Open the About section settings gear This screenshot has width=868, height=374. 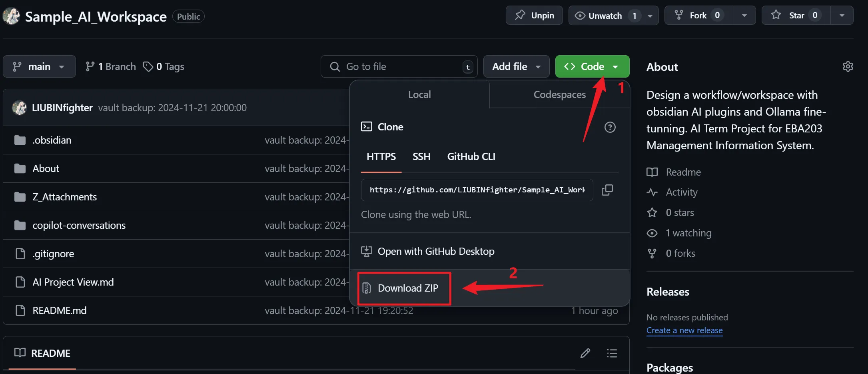[x=848, y=66]
